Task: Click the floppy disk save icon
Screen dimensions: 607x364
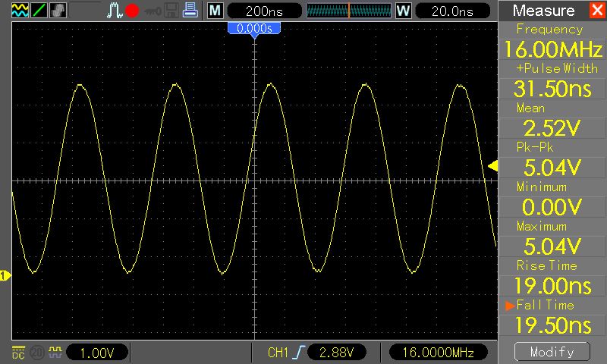Action: tap(172, 11)
